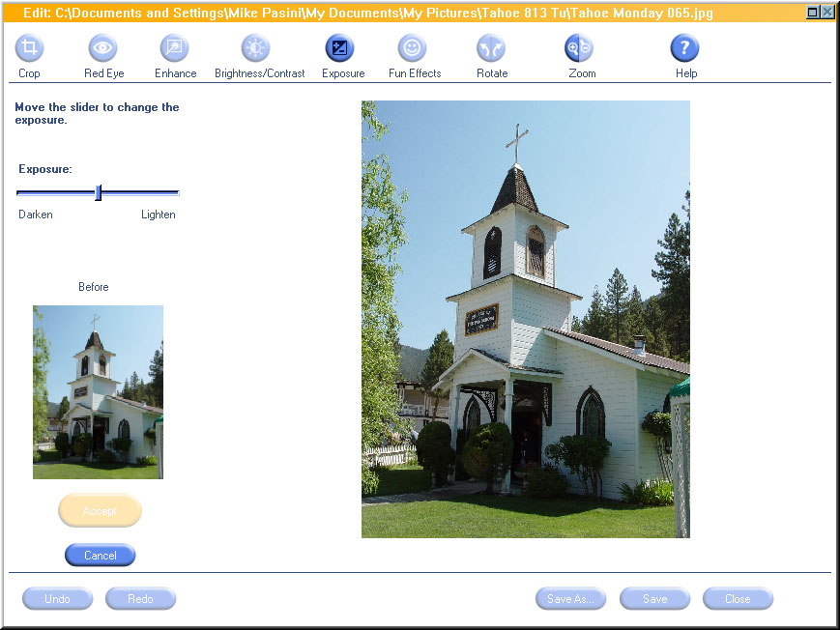The width and height of the screenshot is (840, 630).
Task: Click the Enhance tool icon
Action: pos(175,48)
